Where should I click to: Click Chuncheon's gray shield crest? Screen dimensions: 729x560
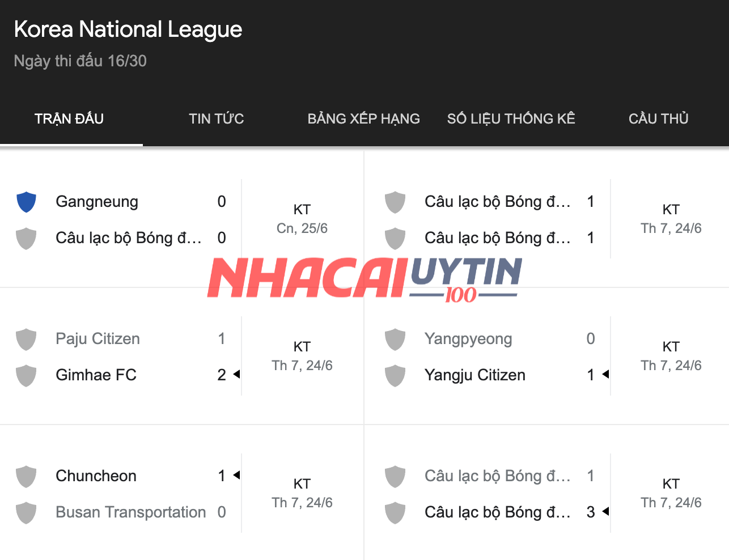(26, 476)
